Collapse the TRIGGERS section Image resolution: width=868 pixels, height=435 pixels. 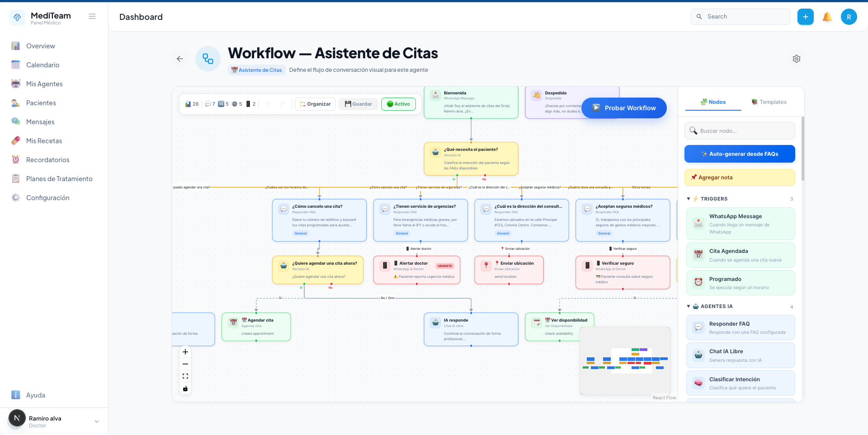[689, 199]
